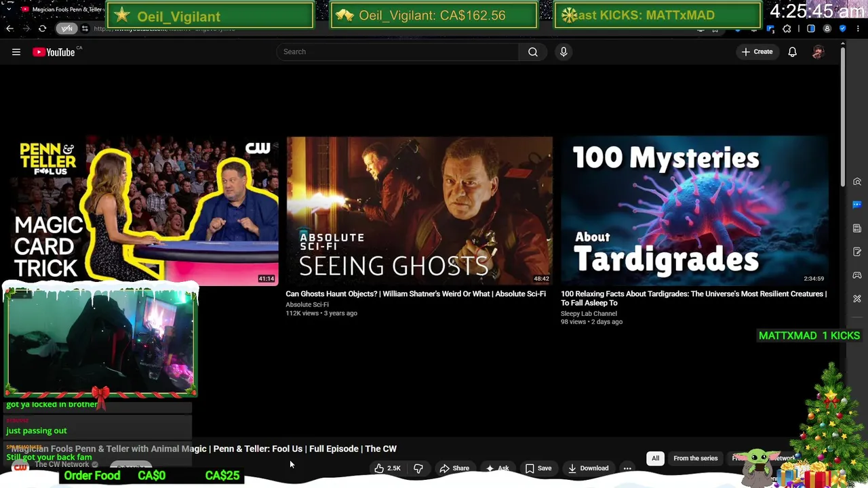Image resolution: width=868 pixels, height=488 pixels.
Task: Start voice search with the microphone icon
Action: 564,52
